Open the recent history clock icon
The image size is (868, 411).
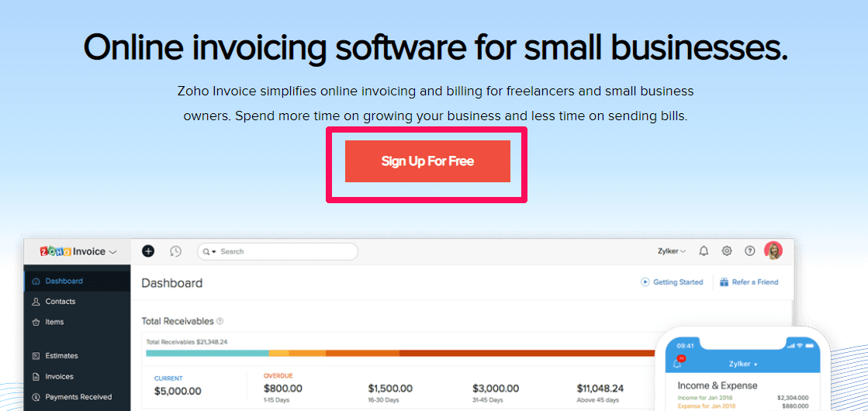175,251
